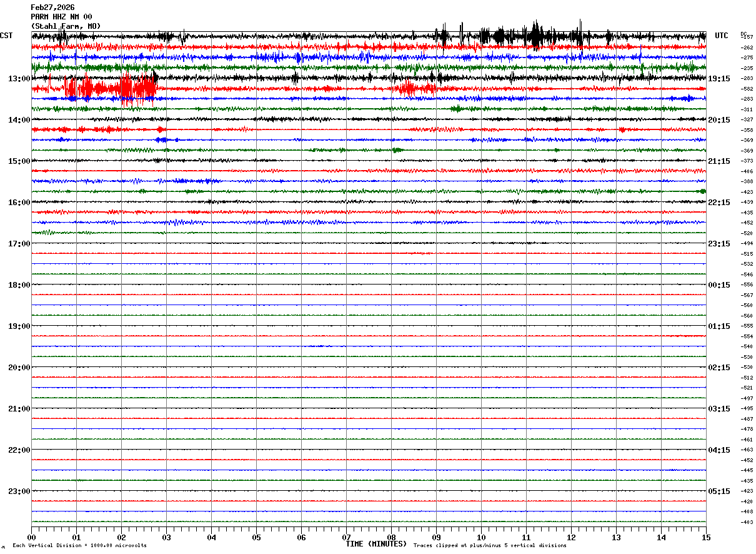Click the 22:15 UTC time label
Viewport: 756px width, 554px height.
(719, 203)
